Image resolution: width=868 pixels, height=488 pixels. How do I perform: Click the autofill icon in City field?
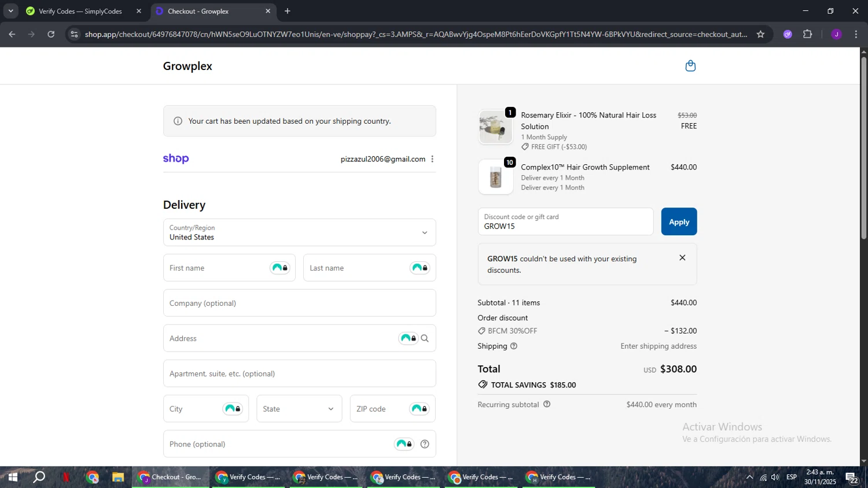[x=233, y=409]
